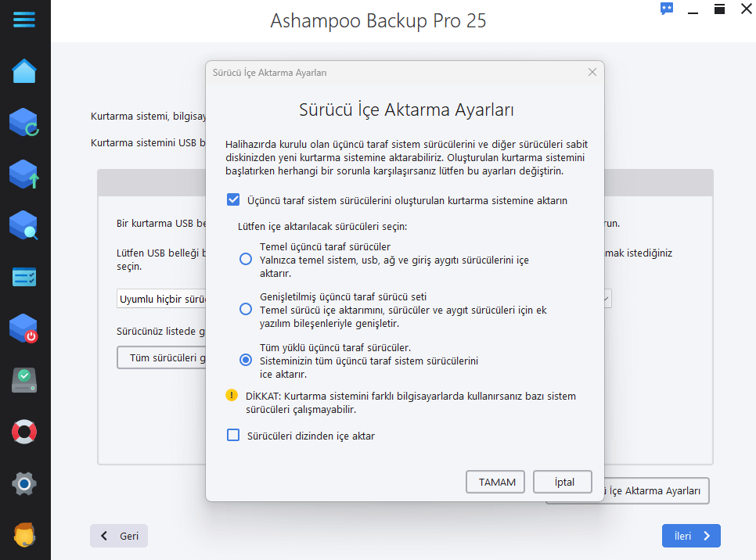
Task: Open the restore icon with green up arrow
Action: 24,174
